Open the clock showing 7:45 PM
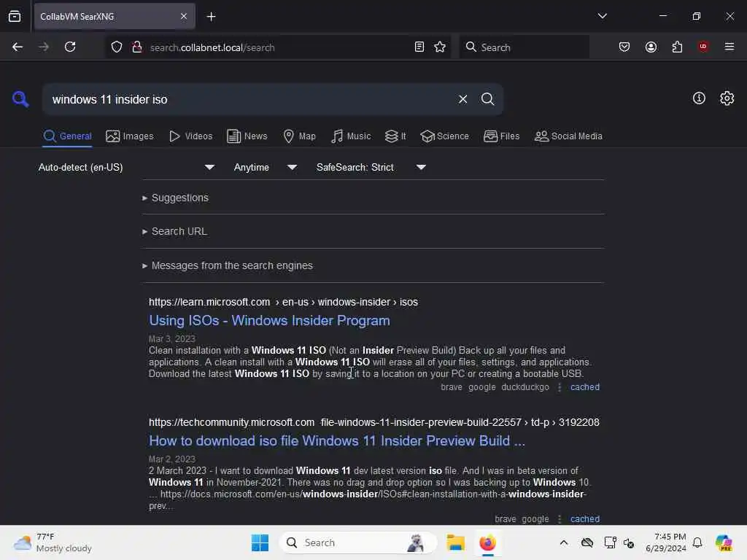Image resolution: width=747 pixels, height=560 pixels. tap(665, 542)
